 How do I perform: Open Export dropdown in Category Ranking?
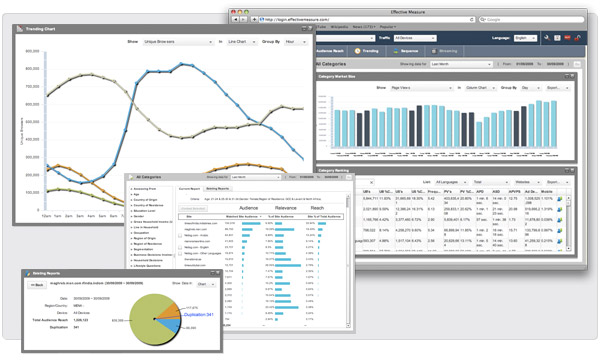(x=558, y=182)
